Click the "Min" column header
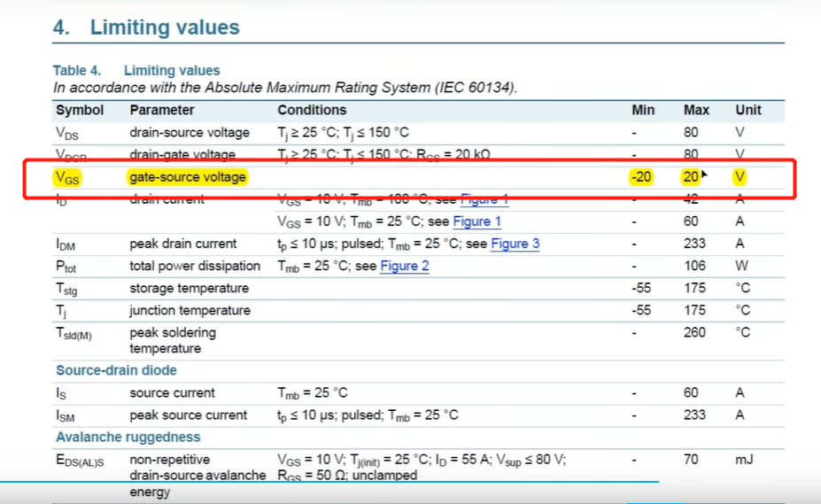Image resolution: width=821 pixels, height=504 pixels. pyautogui.click(x=643, y=110)
